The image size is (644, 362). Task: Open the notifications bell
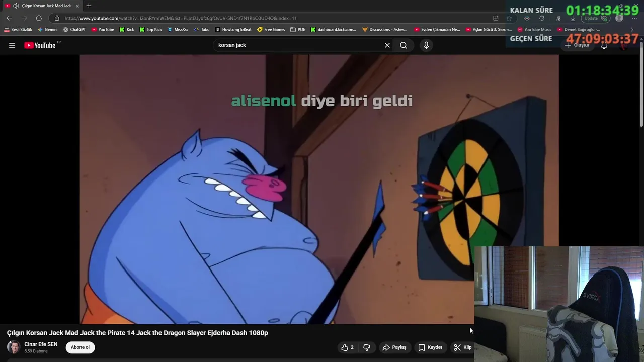point(604,45)
